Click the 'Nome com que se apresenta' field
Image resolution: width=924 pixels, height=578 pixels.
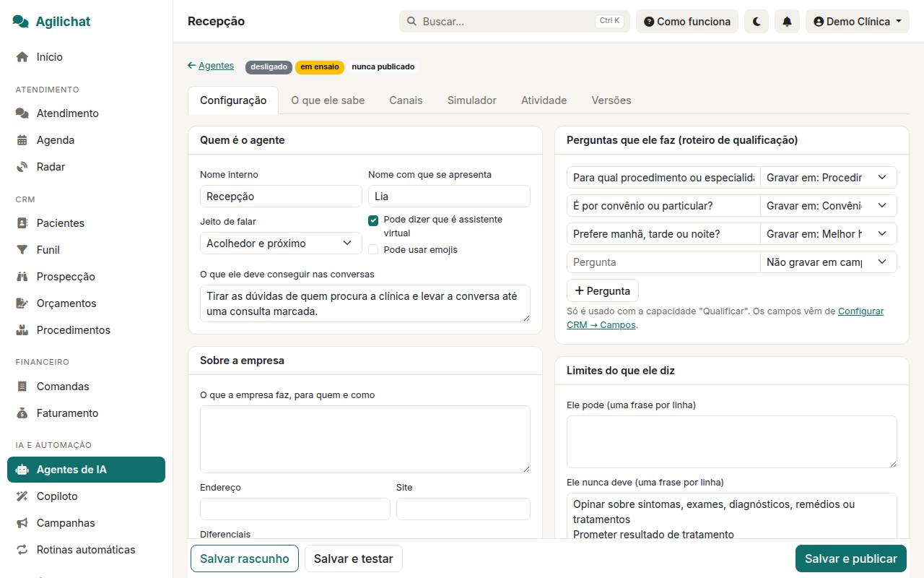(449, 197)
